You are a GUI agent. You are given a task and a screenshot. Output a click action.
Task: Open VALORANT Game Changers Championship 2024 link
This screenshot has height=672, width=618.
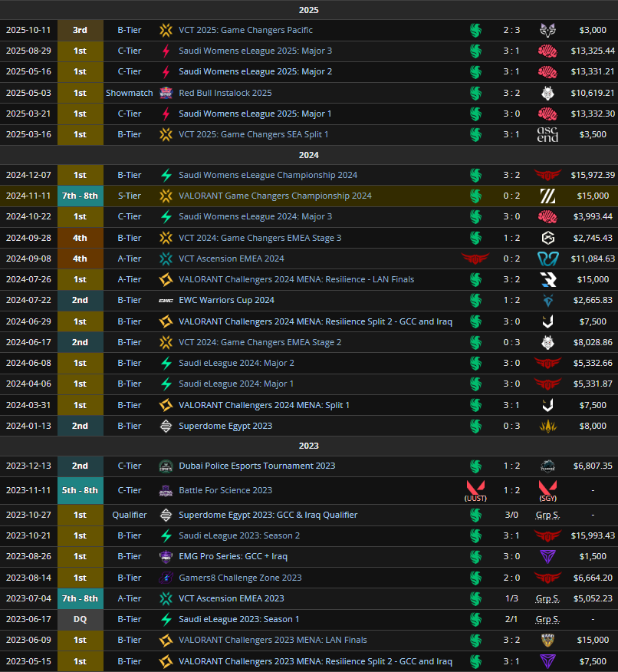[275, 196]
